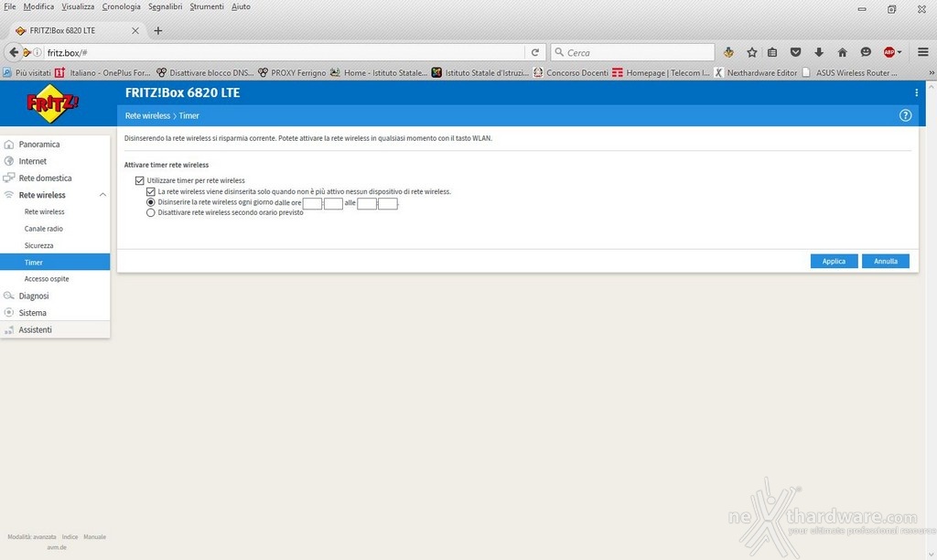Click the site info icon in address bar
937x560 pixels.
(37, 52)
